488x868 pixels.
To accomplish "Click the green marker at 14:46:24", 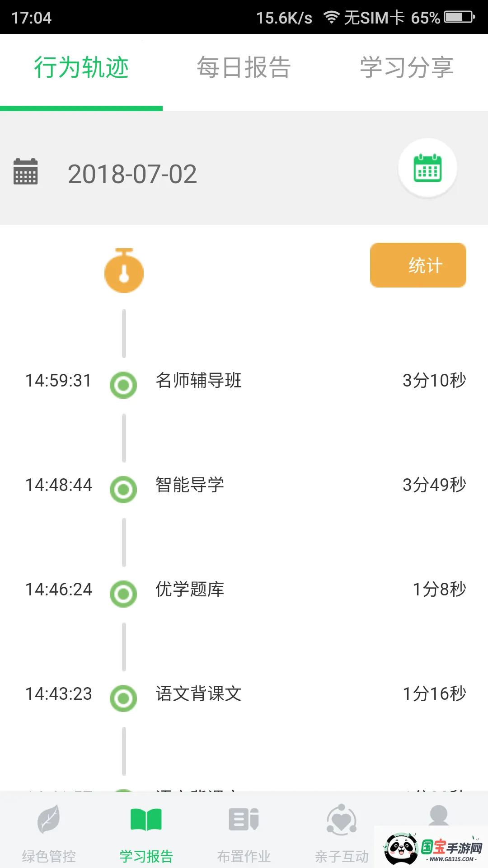I will pyautogui.click(x=123, y=594).
